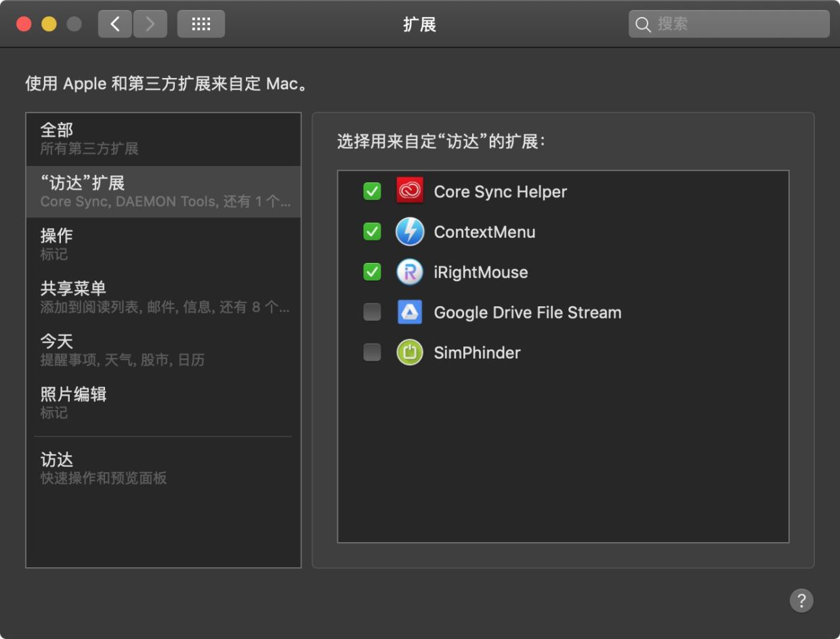
Task: Click the iRightMouse name text
Action: click(x=481, y=272)
